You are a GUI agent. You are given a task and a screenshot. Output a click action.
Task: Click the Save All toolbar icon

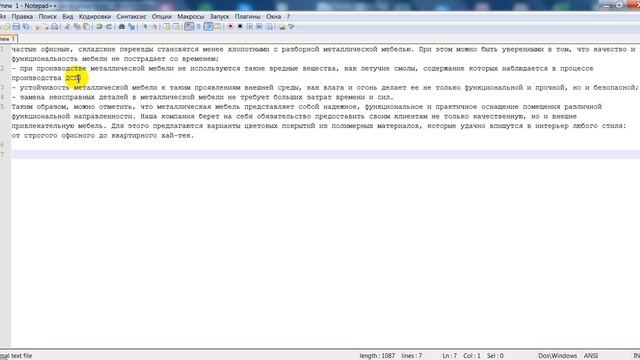pos(26,27)
